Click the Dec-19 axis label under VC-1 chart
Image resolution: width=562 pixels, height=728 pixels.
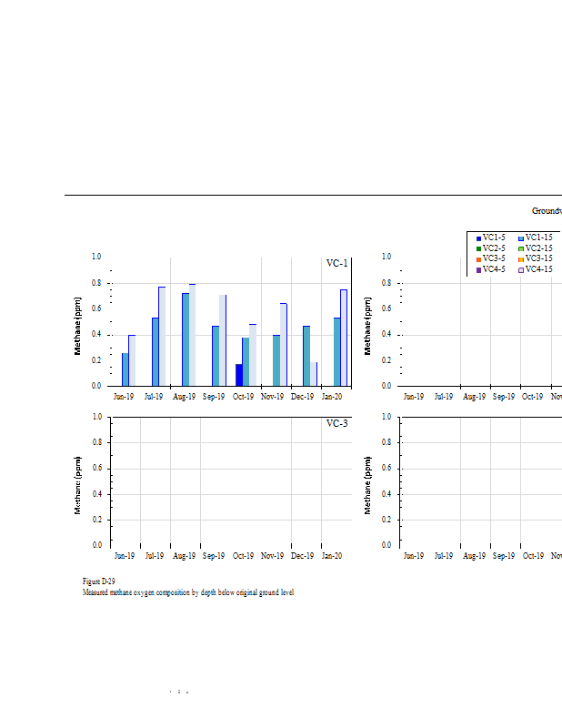pos(303,397)
